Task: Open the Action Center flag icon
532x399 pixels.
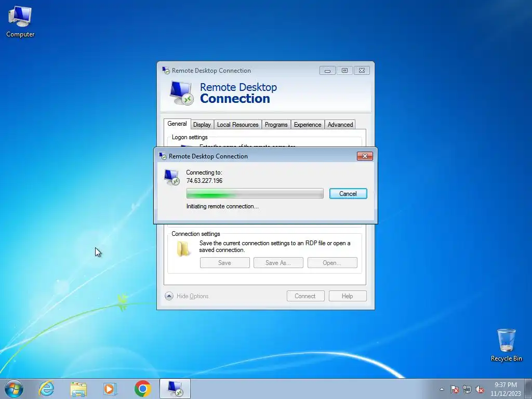Action: pyautogui.click(x=454, y=389)
